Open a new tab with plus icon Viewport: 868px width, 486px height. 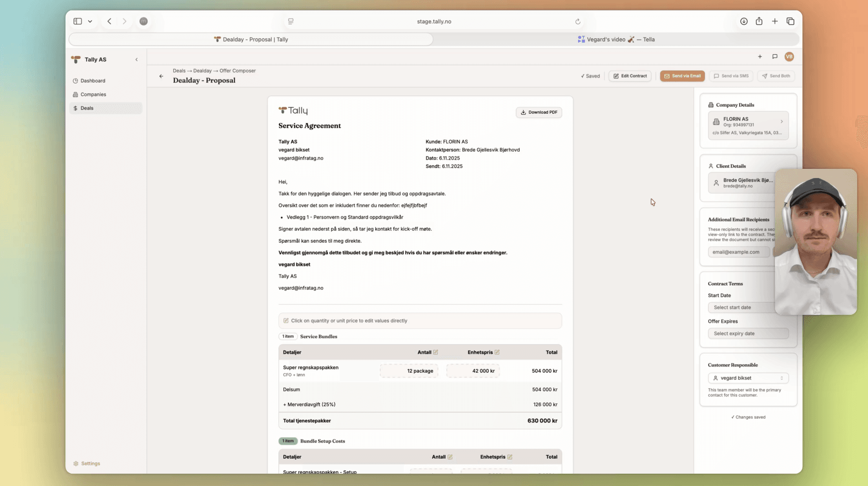(775, 21)
